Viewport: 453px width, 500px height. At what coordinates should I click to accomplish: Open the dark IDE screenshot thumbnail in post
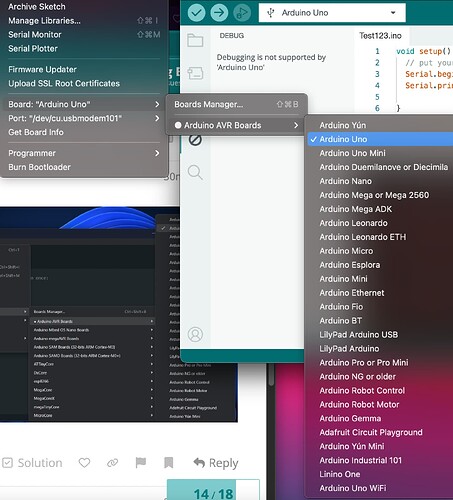[x=119, y=314]
